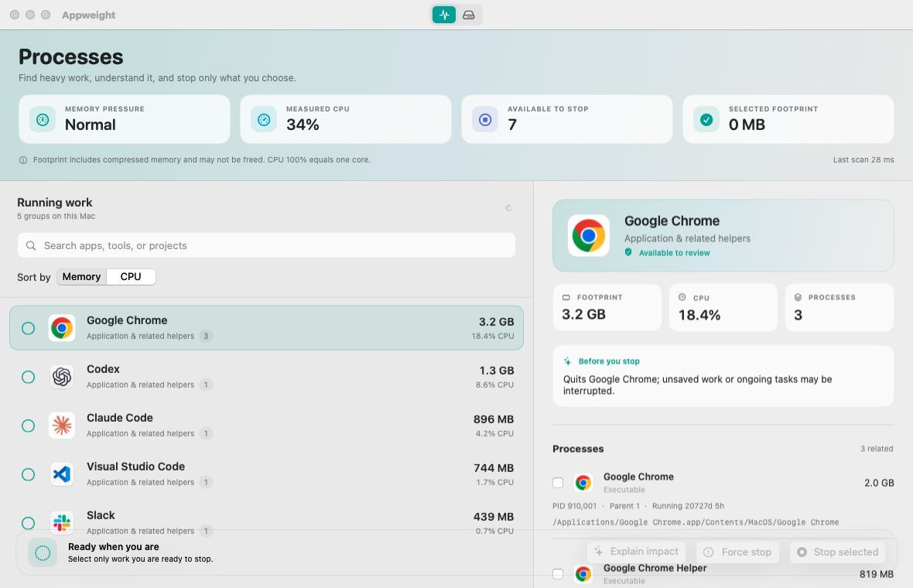
Task: Click the 819 MB helper process size
Action: pos(877,574)
